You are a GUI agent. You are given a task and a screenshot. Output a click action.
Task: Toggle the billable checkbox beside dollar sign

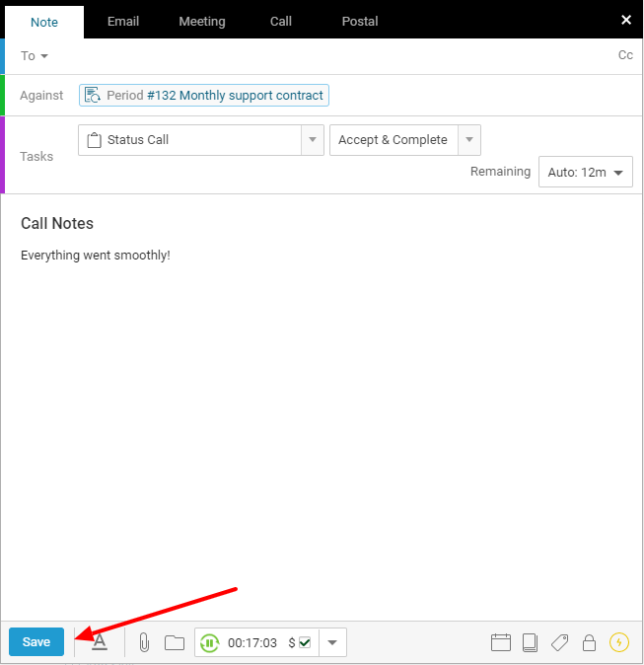coord(305,643)
